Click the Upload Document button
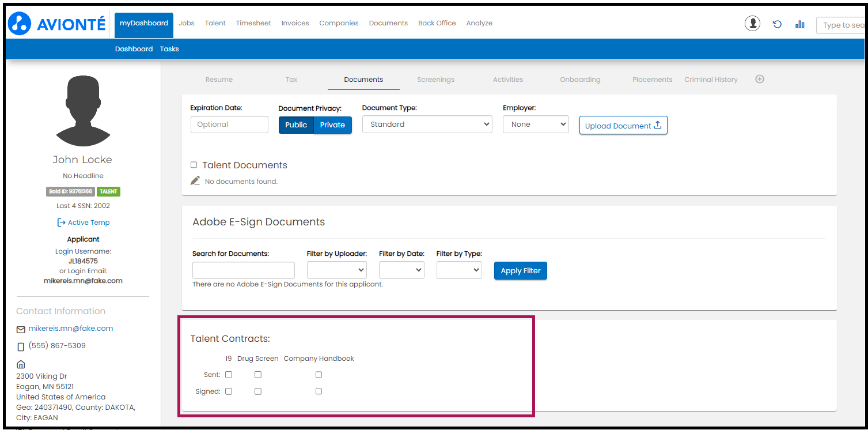Viewport: 868px width, 430px height. coord(623,126)
